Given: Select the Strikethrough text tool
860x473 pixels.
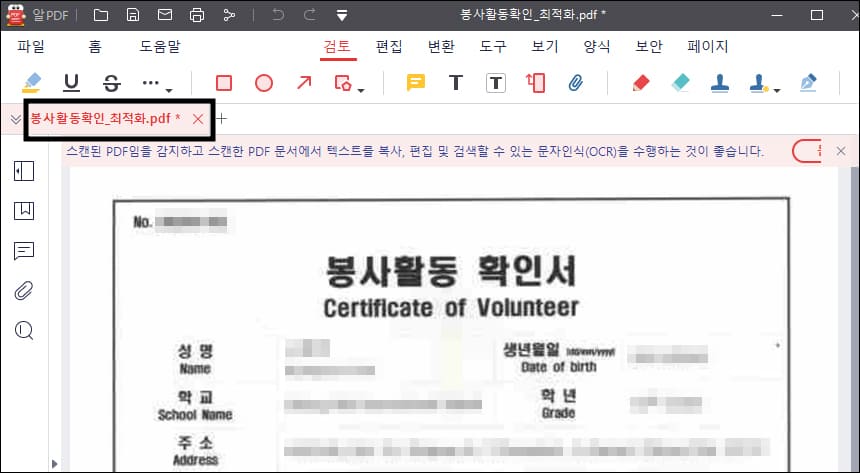Looking at the screenshot, I should 112,83.
